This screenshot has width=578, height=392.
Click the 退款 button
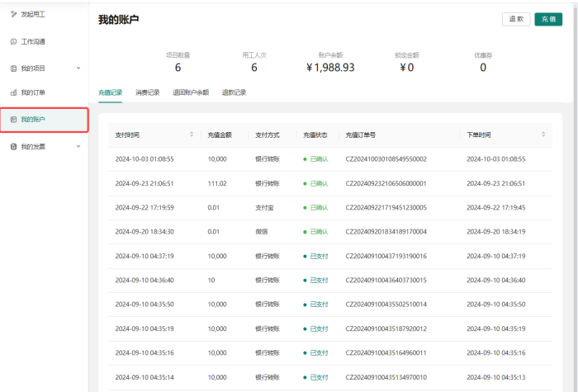click(516, 19)
